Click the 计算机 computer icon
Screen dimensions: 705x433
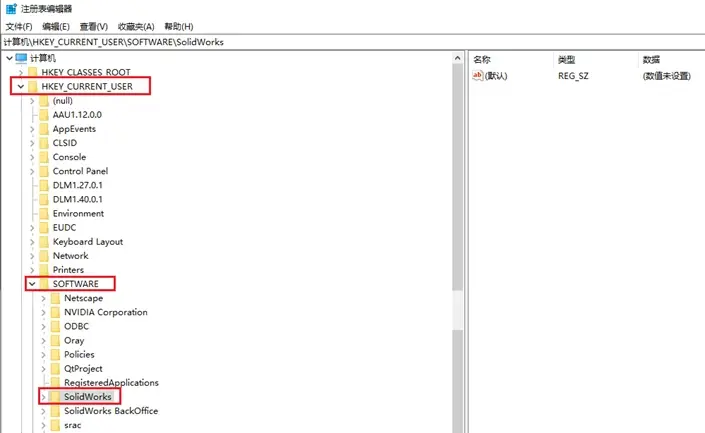point(21,58)
